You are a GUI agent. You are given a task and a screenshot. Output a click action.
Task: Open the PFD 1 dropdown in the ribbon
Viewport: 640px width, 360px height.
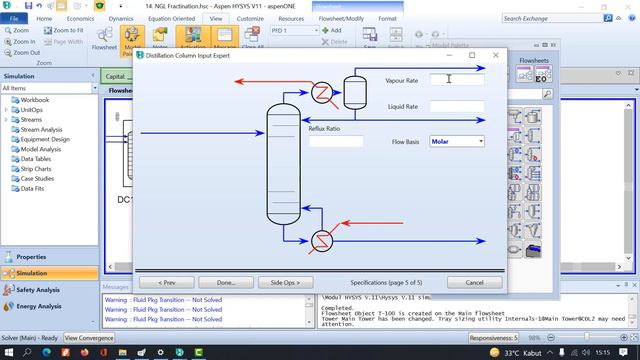(x=316, y=31)
